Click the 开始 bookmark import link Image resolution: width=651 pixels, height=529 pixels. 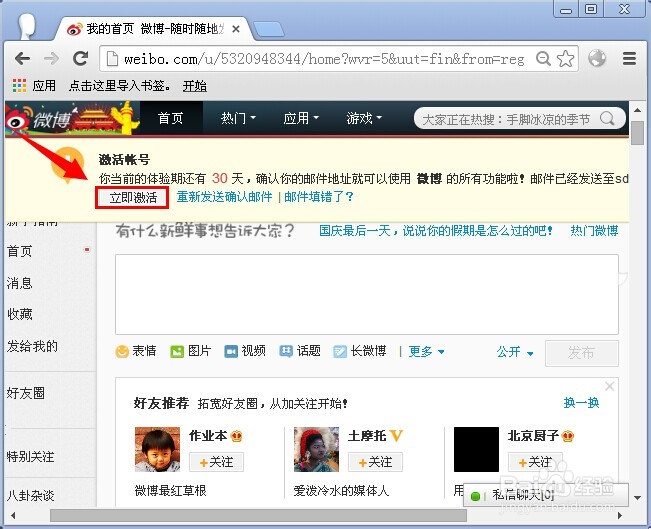[x=195, y=86]
